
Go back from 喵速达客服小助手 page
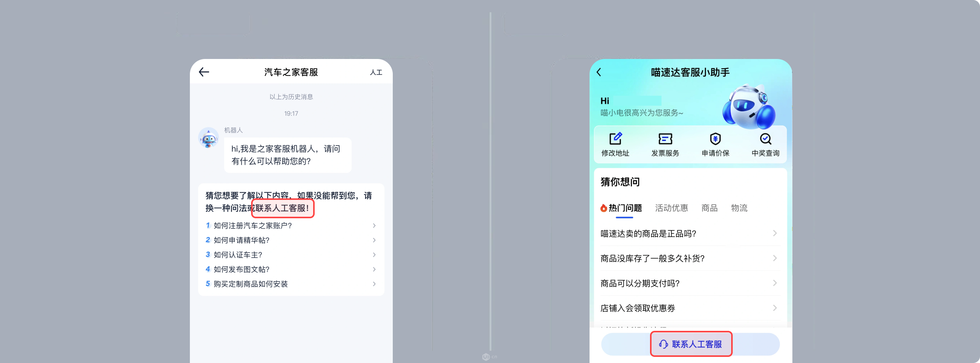pyautogui.click(x=599, y=72)
